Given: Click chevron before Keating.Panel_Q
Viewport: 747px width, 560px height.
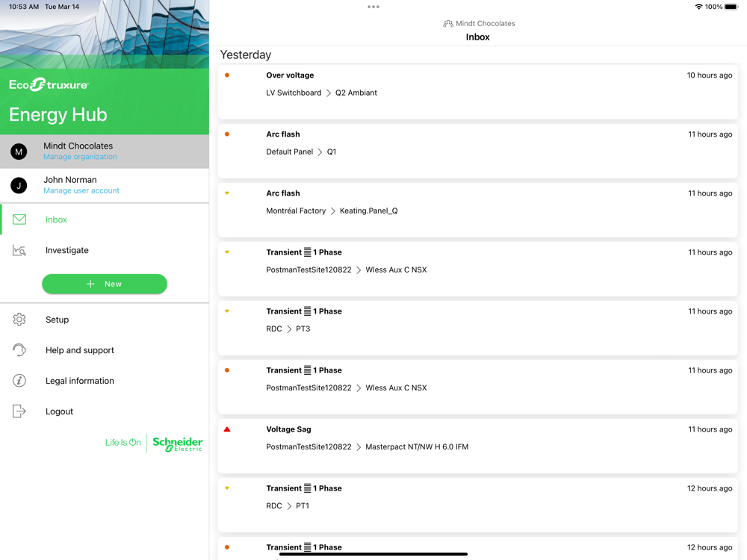Looking at the screenshot, I should [x=332, y=211].
